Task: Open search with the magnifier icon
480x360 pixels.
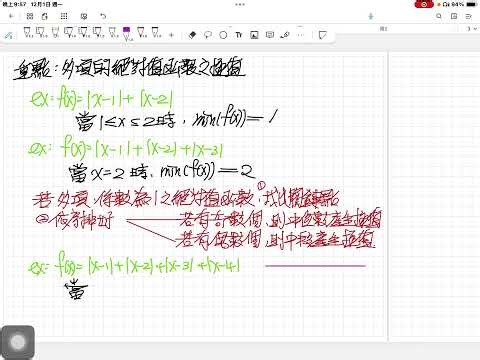Action: (x=439, y=16)
